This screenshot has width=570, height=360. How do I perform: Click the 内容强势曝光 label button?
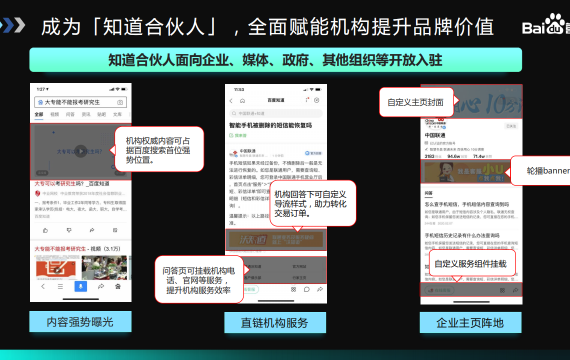(80, 321)
